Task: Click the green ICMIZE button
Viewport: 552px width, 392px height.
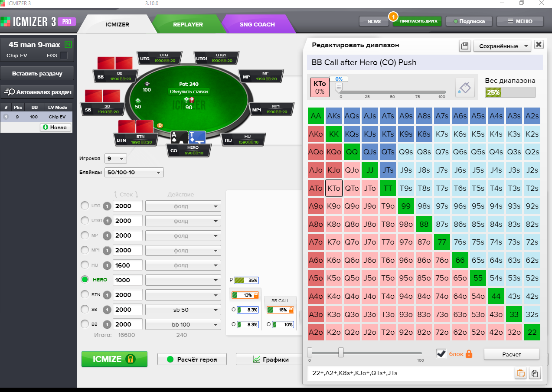Action: pyautogui.click(x=114, y=359)
